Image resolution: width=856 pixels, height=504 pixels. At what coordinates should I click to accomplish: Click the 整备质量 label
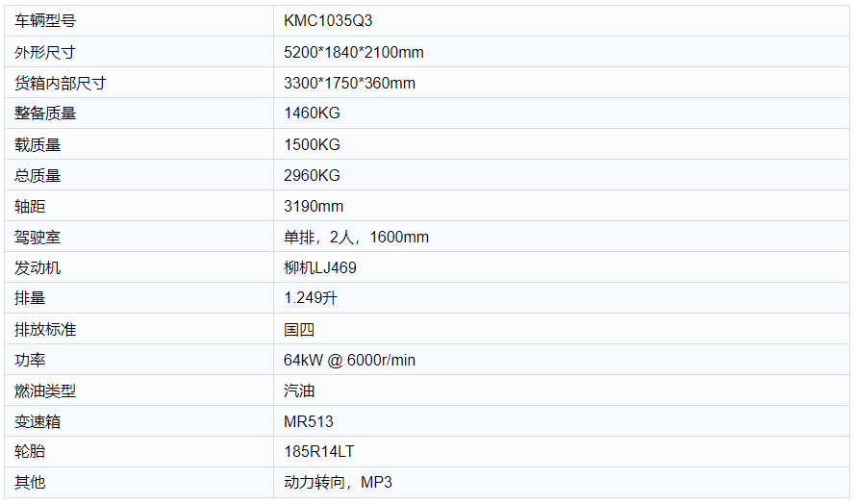click(x=45, y=113)
